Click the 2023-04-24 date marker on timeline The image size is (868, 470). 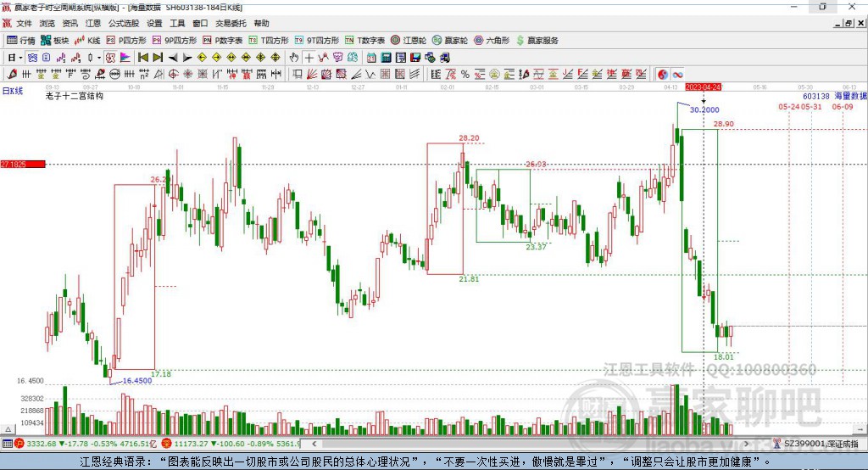[703, 87]
